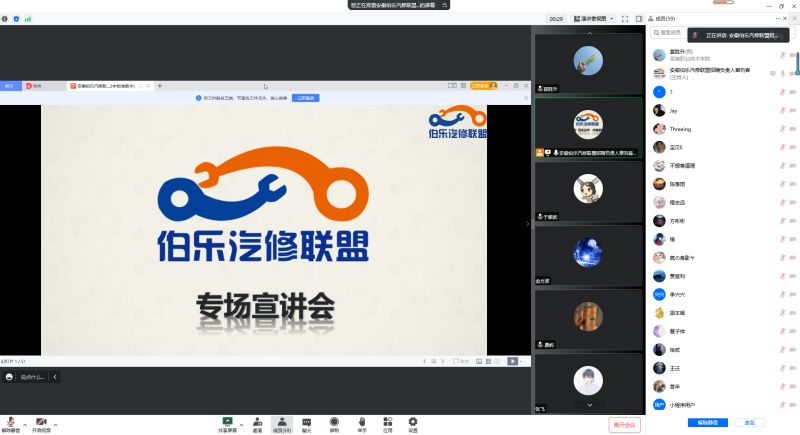The height and width of the screenshot is (435, 800).
Task: Toggle meeting recording (录制)
Action: click(334, 423)
